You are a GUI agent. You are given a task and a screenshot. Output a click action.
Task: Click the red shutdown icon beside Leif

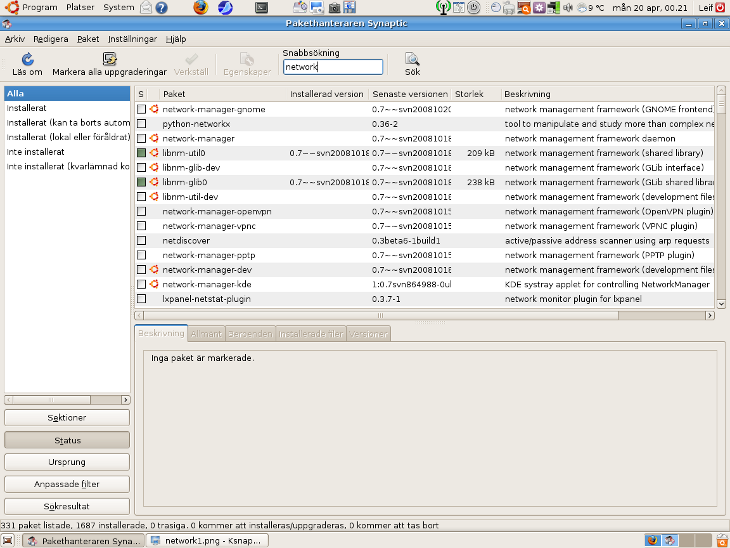pyautogui.click(x=720, y=7)
